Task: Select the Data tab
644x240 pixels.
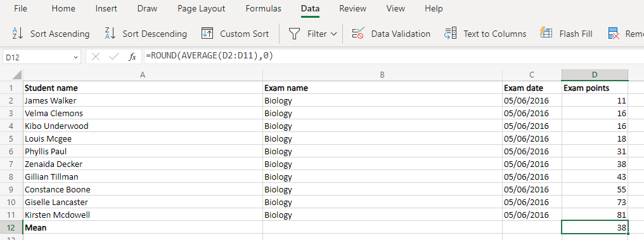Action: 310,9
